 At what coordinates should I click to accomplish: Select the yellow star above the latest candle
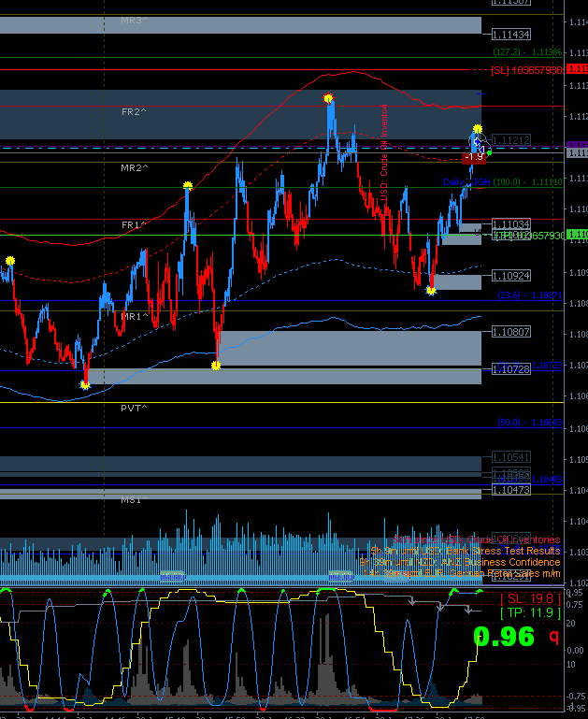[x=477, y=129]
